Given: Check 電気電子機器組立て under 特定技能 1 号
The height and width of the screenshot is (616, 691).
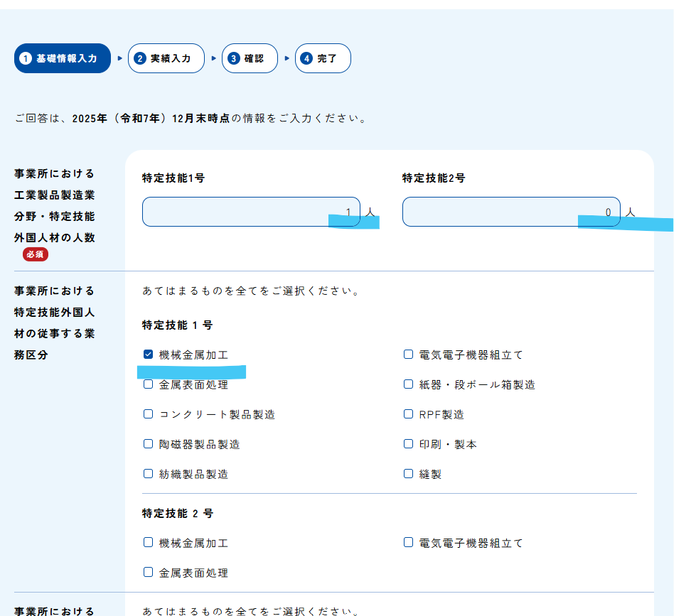Looking at the screenshot, I should [408, 354].
